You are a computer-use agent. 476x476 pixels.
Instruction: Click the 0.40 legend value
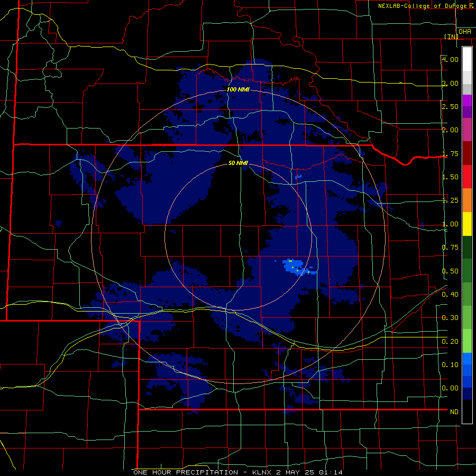click(450, 295)
